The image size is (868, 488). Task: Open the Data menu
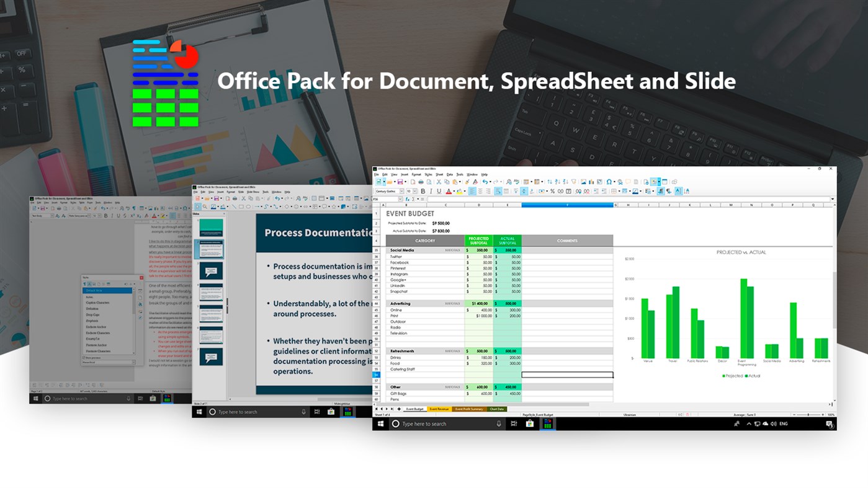point(449,175)
